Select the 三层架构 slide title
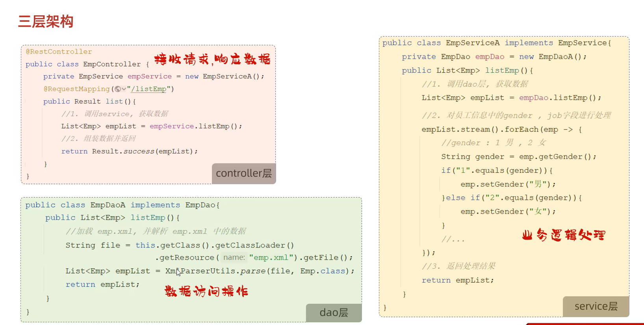Image resolution: width=644 pixels, height=325 pixels. click(46, 21)
